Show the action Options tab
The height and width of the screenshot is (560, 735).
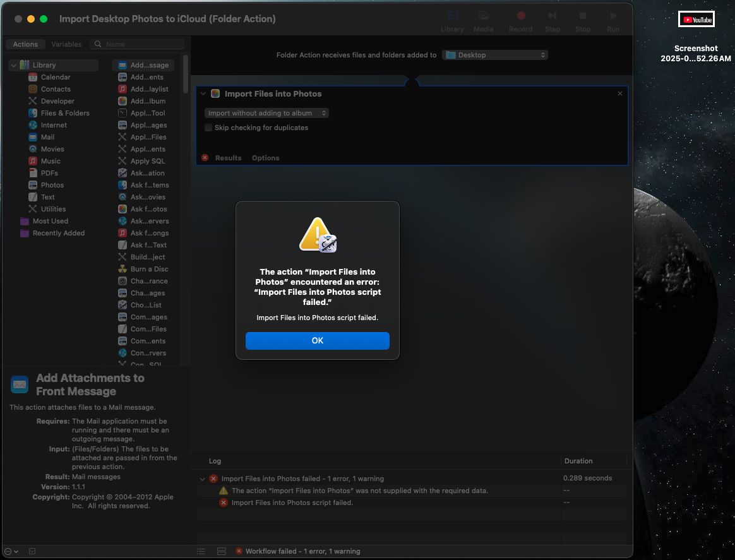tap(265, 158)
